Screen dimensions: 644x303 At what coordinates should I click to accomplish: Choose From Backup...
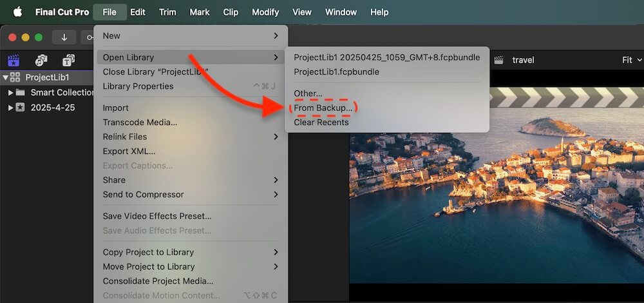[387, 108]
